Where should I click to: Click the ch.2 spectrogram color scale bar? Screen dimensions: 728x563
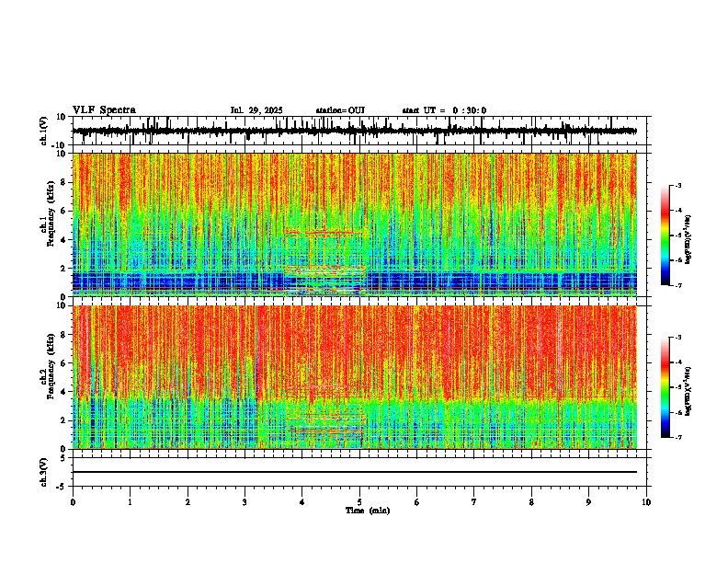pos(665,387)
